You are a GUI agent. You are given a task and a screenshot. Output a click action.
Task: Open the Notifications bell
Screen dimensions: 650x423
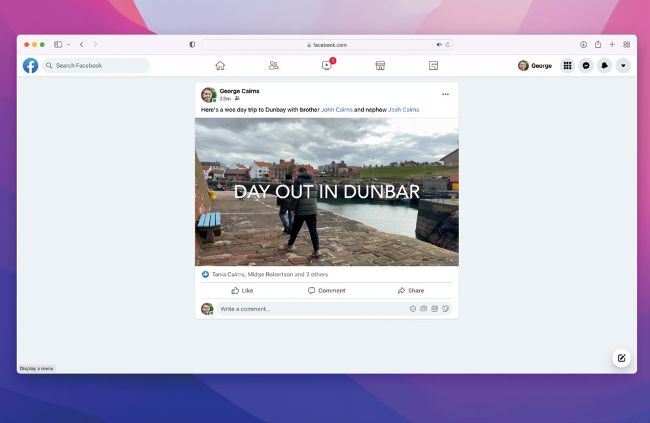point(604,65)
